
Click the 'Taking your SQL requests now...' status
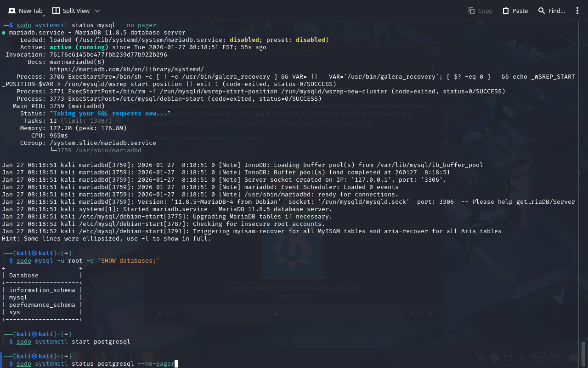[110, 114]
